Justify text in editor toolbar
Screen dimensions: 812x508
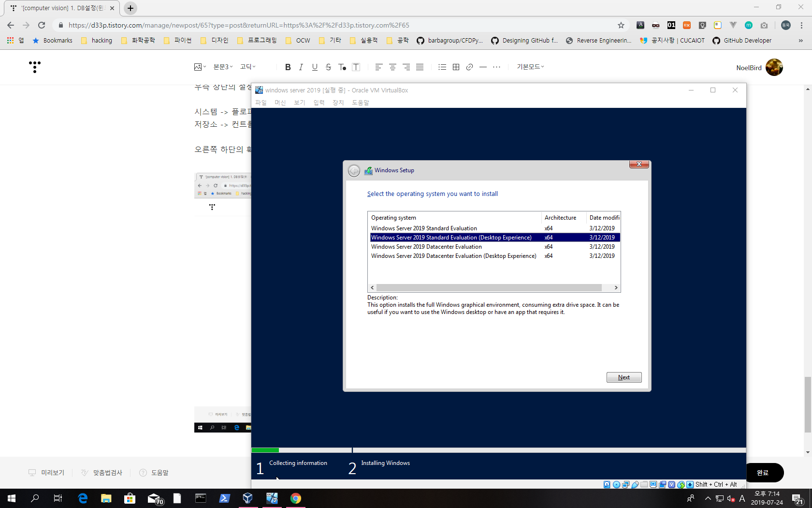[420, 67]
